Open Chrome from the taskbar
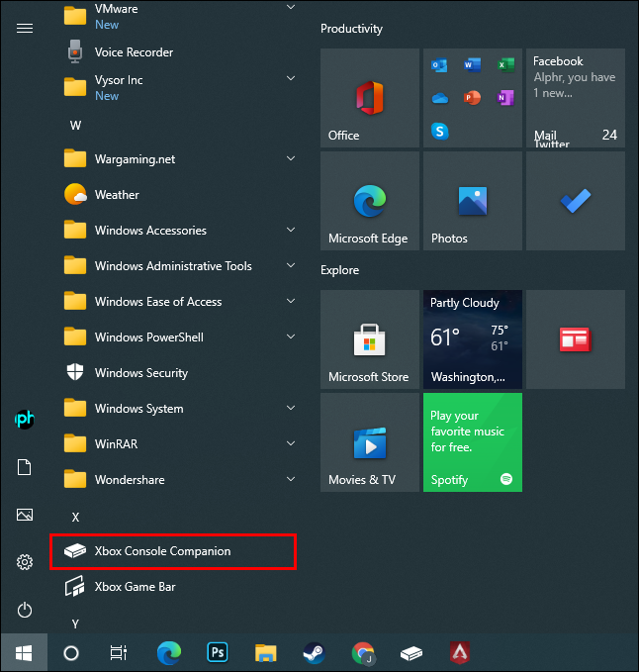Image resolution: width=639 pixels, height=672 pixels. [363, 653]
